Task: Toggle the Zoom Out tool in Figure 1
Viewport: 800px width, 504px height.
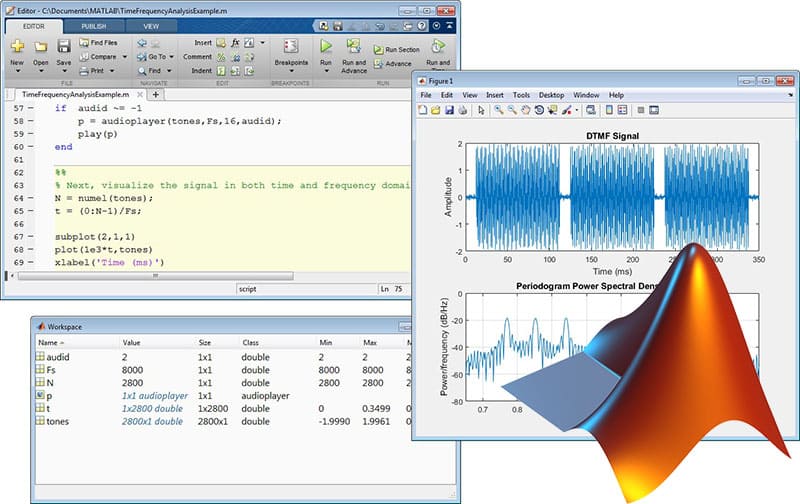Action: 512,110
